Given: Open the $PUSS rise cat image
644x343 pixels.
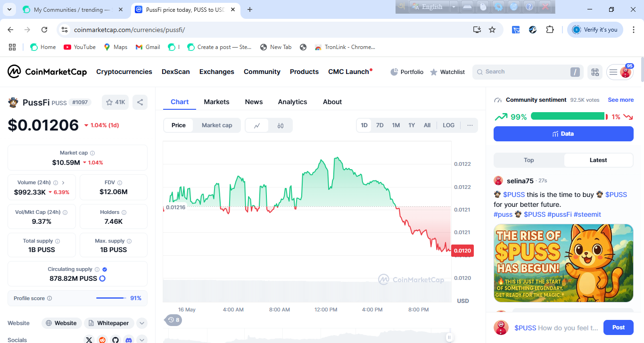Looking at the screenshot, I should (563, 263).
